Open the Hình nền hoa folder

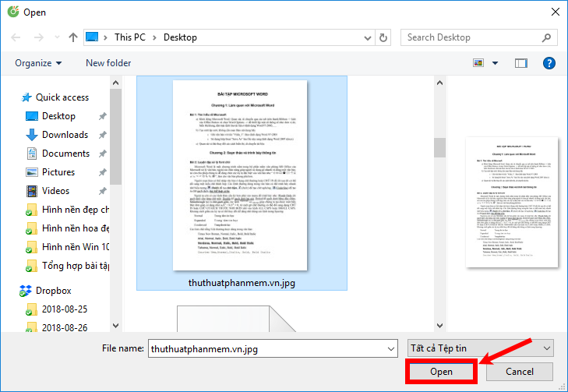[x=67, y=228]
